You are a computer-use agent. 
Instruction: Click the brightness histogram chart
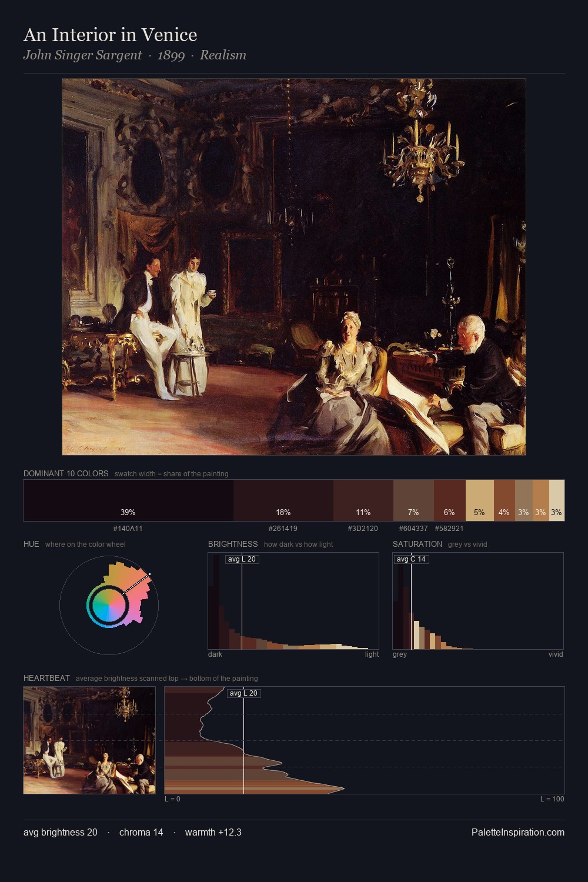pos(293,601)
